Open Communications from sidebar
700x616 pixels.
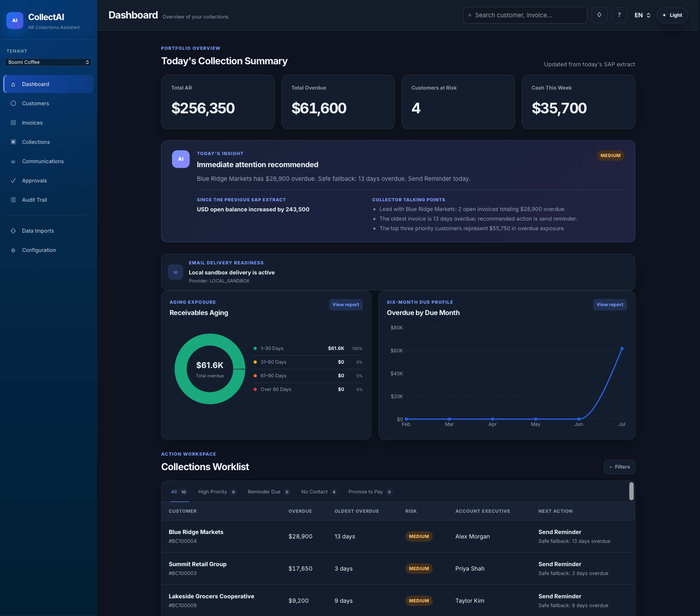48,161
